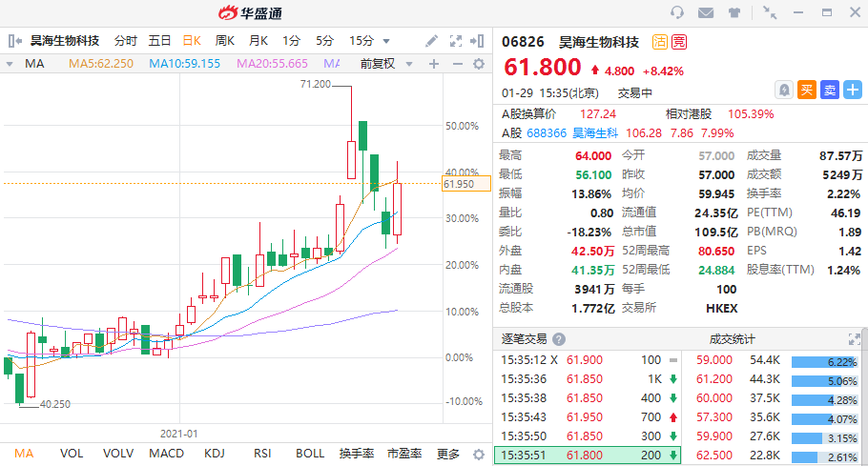Select the 月K chart tab
Viewport: 868px width, 466px height.
point(258,41)
